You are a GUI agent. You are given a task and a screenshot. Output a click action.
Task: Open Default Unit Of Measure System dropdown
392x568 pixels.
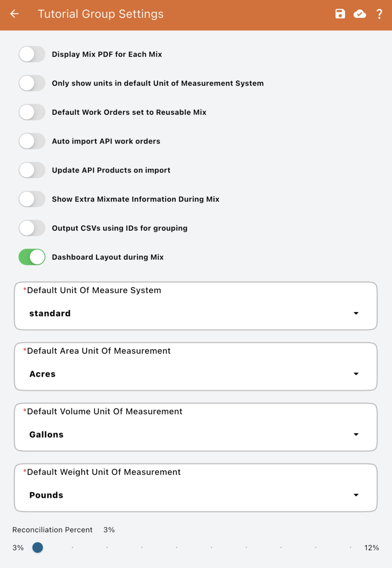(196, 313)
